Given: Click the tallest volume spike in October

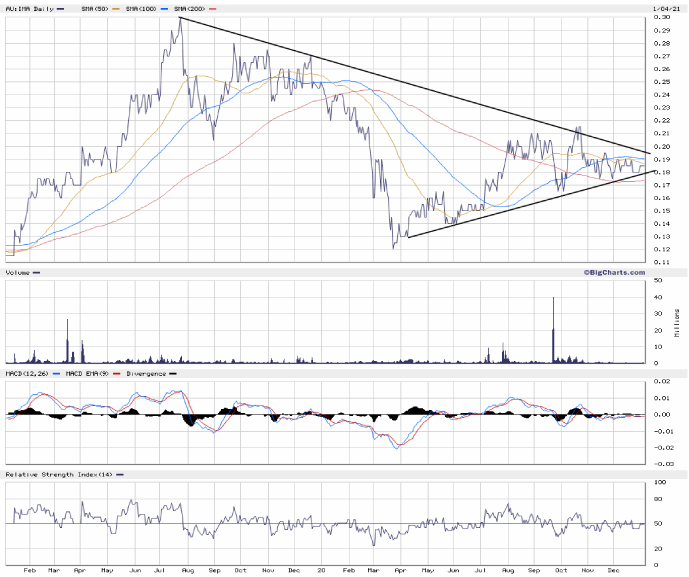Looking at the screenshot, I should [x=552, y=298].
